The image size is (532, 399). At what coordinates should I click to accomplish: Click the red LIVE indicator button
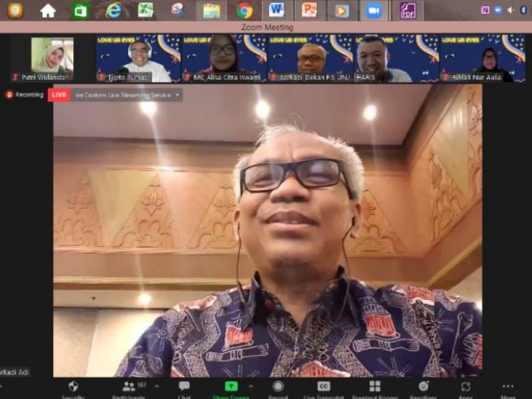(59, 95)
